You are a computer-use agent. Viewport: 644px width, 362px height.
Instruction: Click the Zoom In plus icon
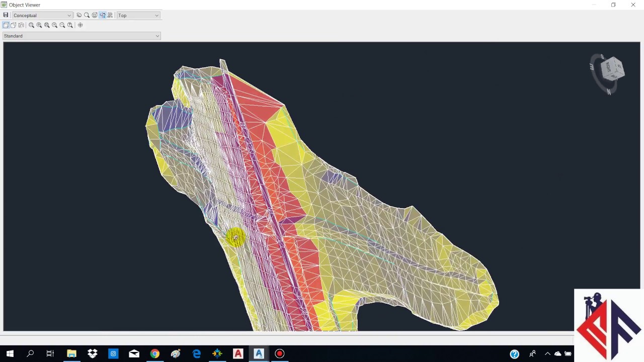(x=54, y=25)
